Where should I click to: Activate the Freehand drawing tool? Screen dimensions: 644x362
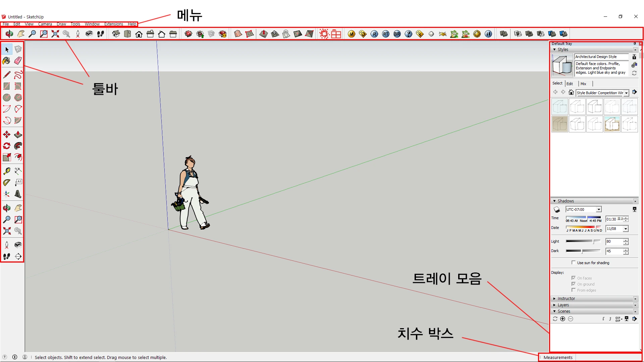[18, 74]
